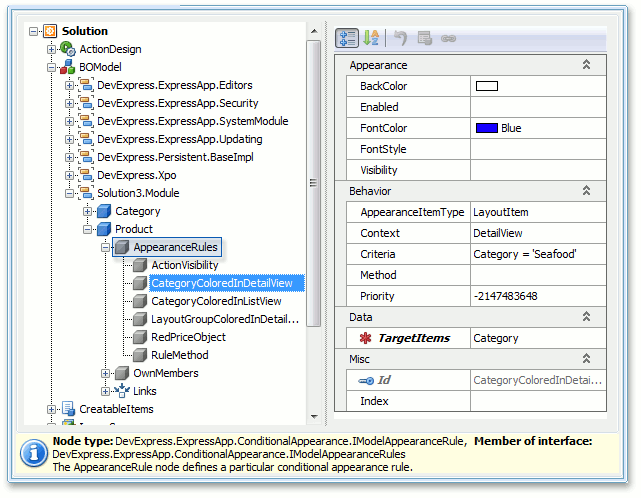Screen dimensions: 641x498
Task: Click the gray cube icon beside AppearanceRules
Action: click(x=122, y=247)
